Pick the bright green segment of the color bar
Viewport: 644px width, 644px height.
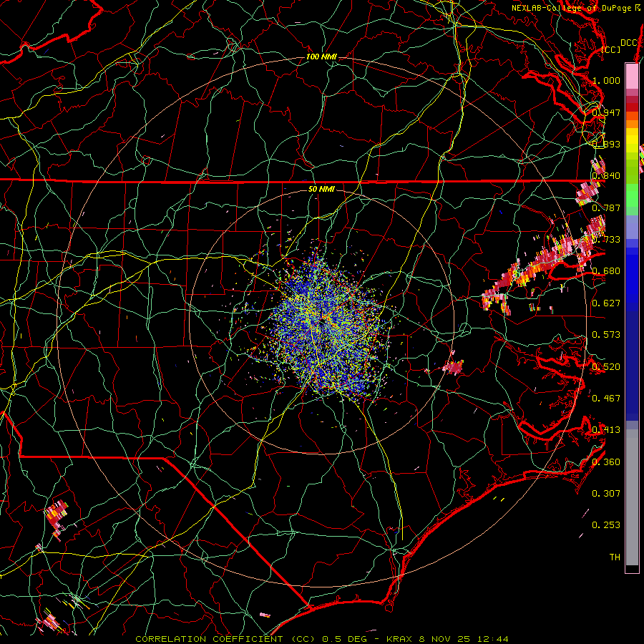[x=632, y=196]
